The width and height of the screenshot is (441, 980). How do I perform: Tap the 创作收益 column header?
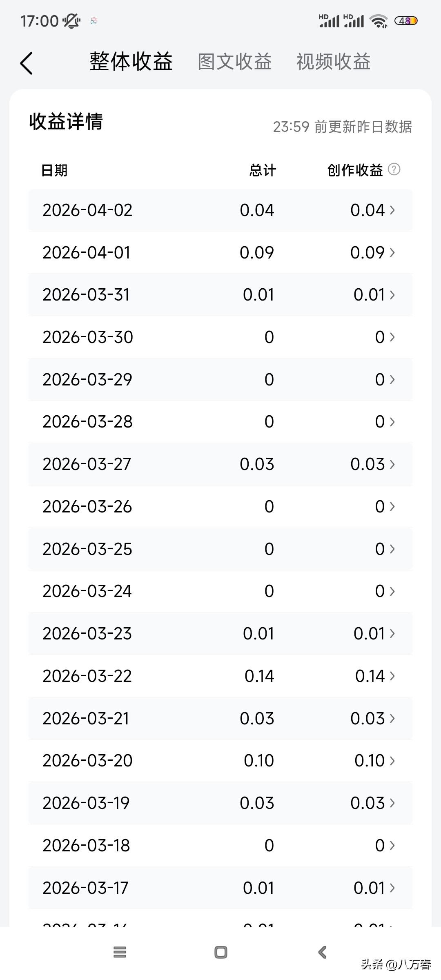click(x=355, y=170)
